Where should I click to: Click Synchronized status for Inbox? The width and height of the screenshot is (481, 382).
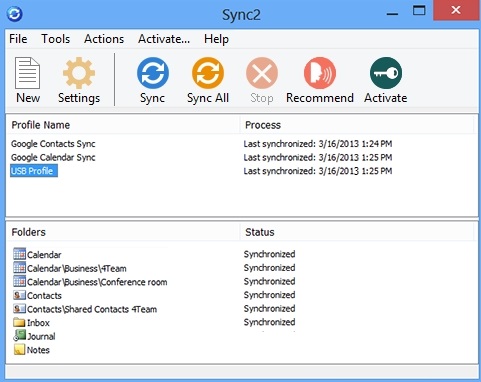click(269, 322)
